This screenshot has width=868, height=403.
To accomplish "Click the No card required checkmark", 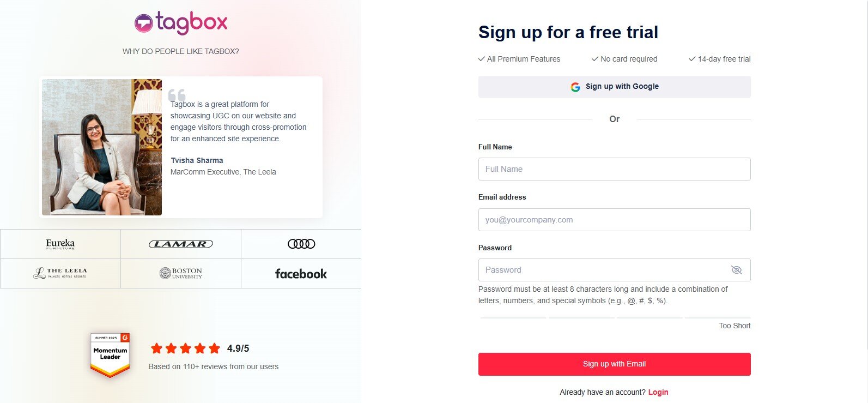I will coord(594,58).
